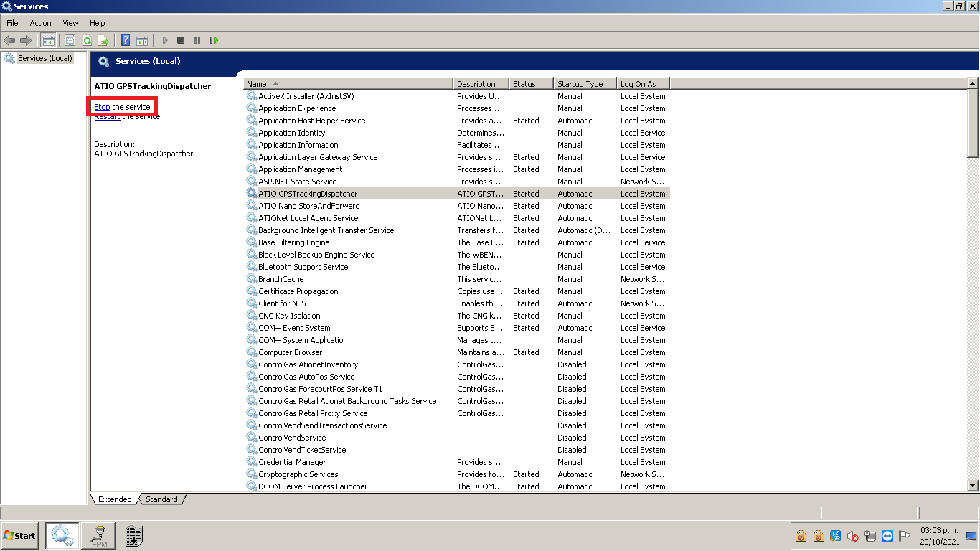Viewport: 980px width, 551px height.
Task: Click the gear icon beside ActiveX Installer (AxInstSV)
Action: pos(251,96)
